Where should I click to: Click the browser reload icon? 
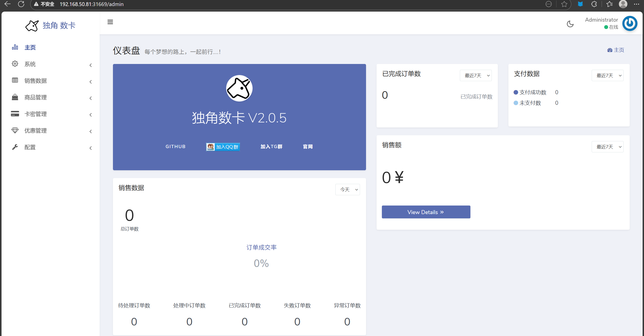[21, 4]
